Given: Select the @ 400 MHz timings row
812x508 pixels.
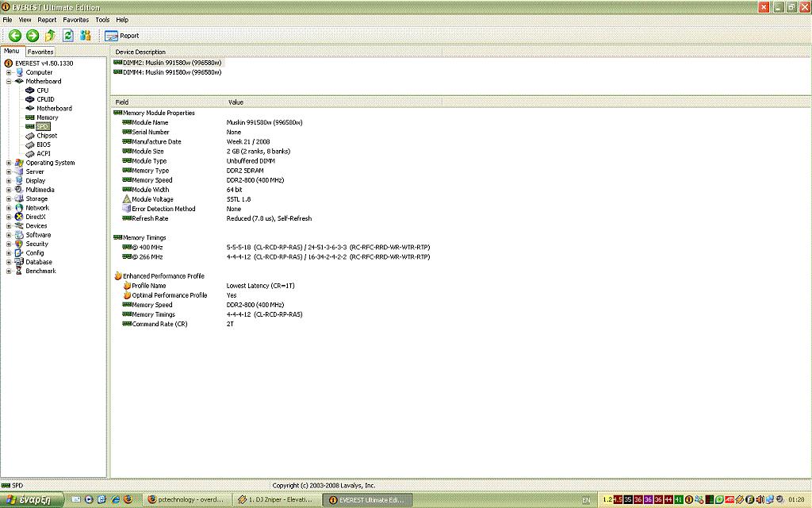Looking at the screenshot, I should (x=276, y=248).
